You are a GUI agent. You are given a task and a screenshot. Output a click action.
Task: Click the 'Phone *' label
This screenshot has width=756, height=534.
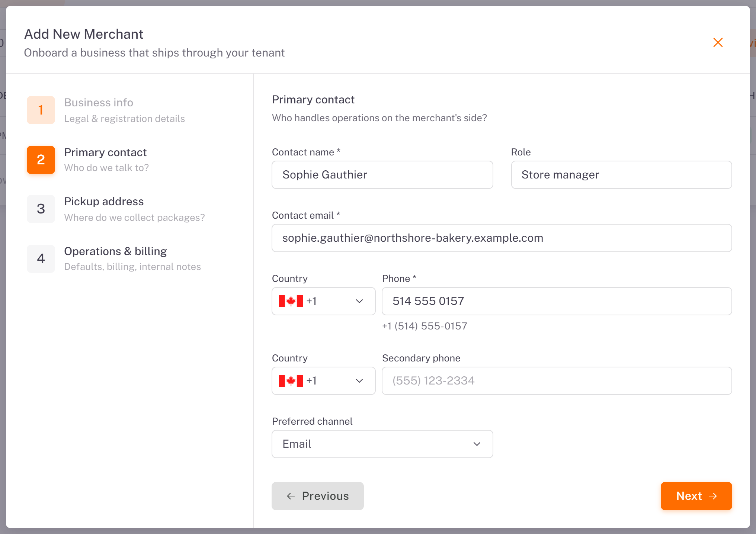[x=399, y=279]
